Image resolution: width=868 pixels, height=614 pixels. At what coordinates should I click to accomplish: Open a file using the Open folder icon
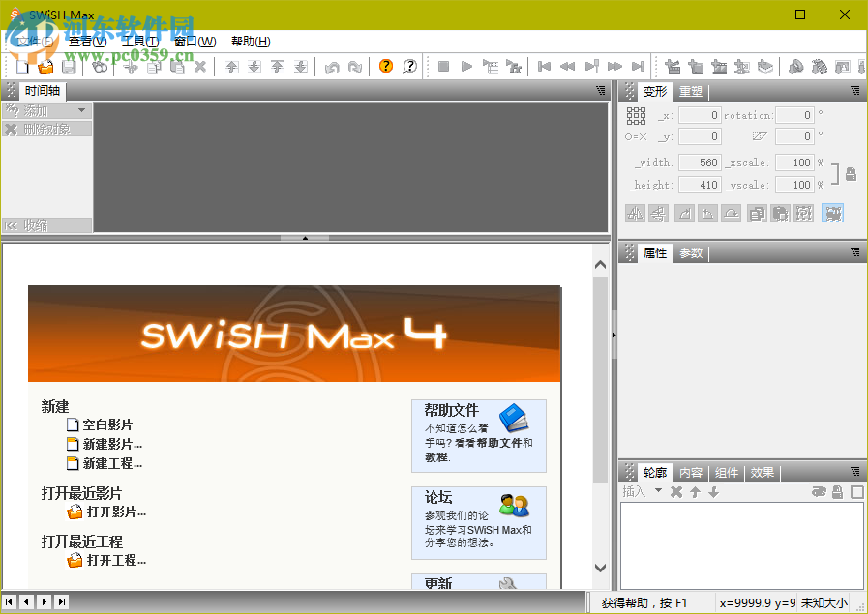[45, 66]
